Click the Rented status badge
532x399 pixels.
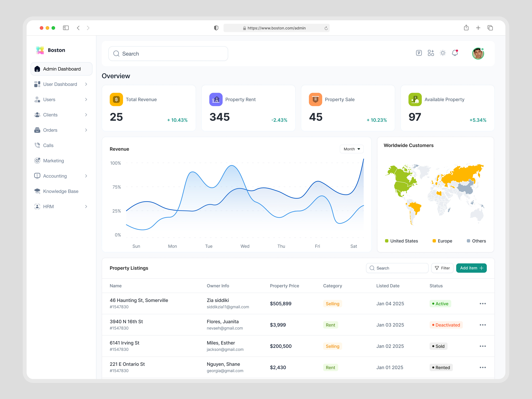(x=441, y=367)
